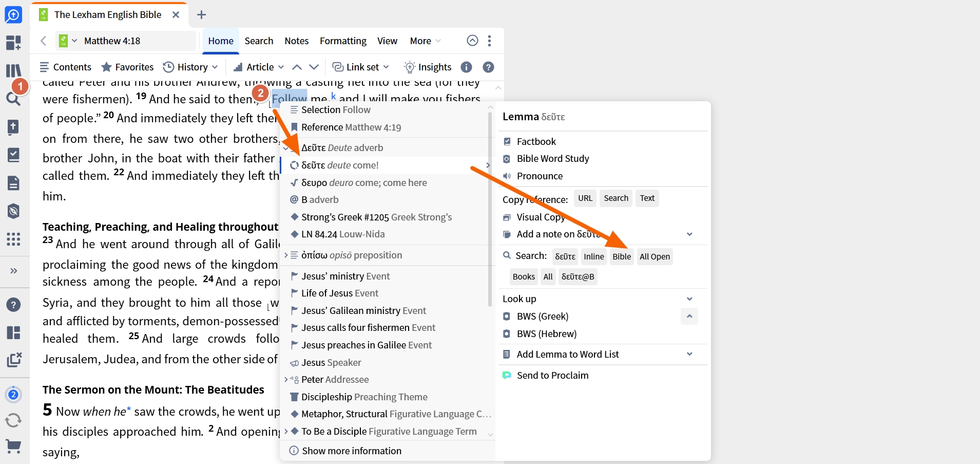Open the checklist guides icon in sidebar
The height and width of the screenshot is (464, 980).
tap(13, 155)
